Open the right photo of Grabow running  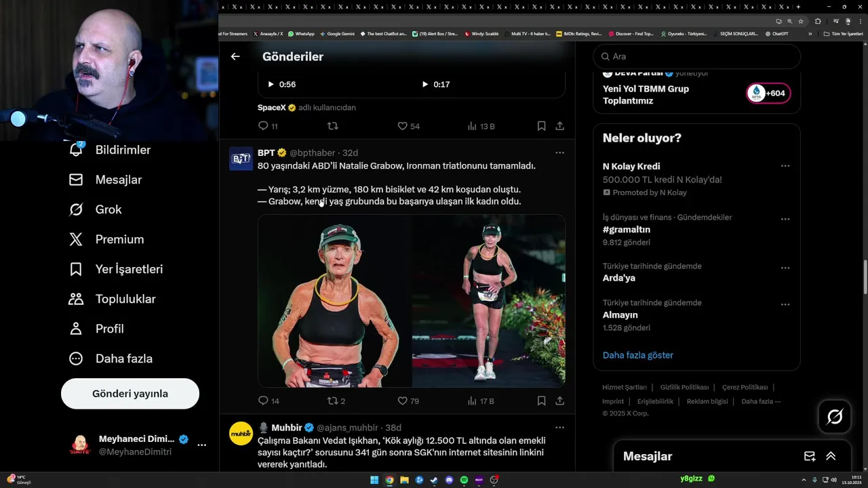[x=489, y=301]
